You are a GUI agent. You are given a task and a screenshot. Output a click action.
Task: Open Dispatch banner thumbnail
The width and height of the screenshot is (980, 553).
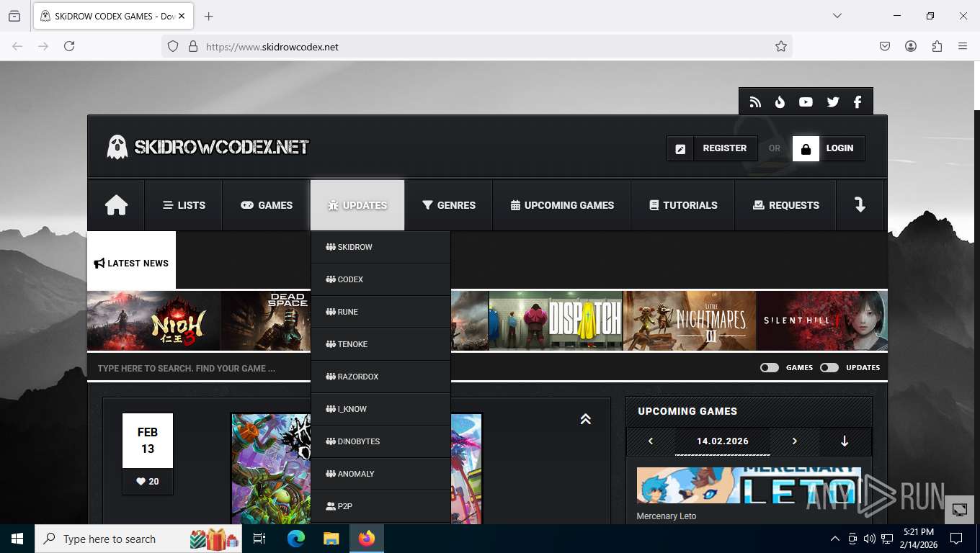point(556,320)
